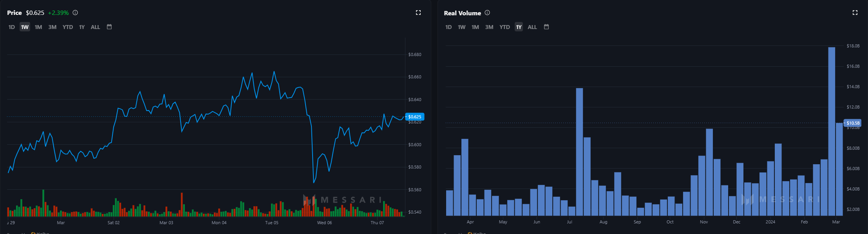868x234 pixels.
Task: Click the info icon beside Price percentage
Action: [75, 13]
